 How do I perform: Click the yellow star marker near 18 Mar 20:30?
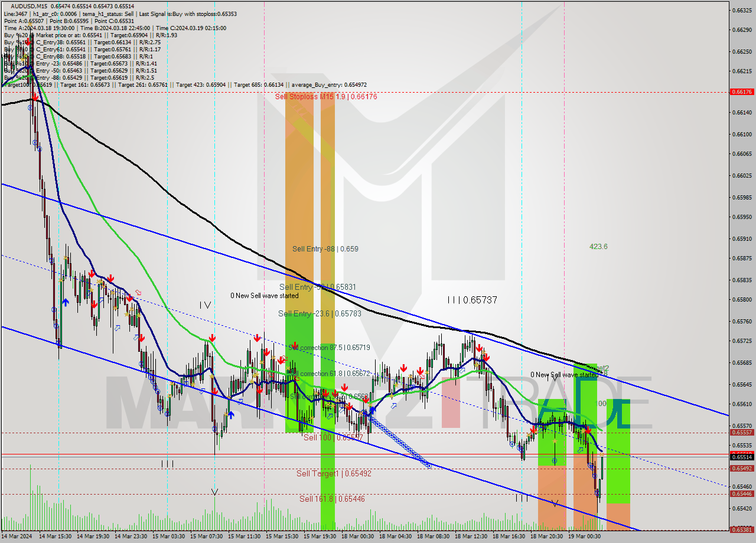[x=555, y=441]
